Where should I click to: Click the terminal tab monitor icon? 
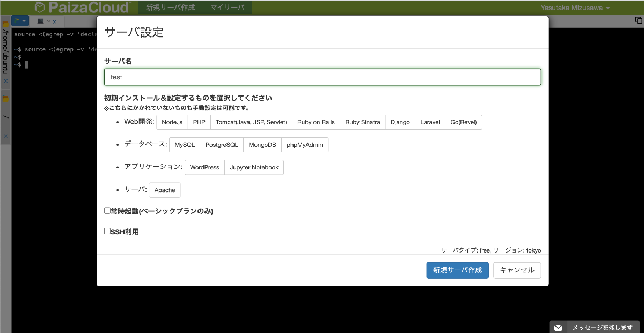pos(40,21)
